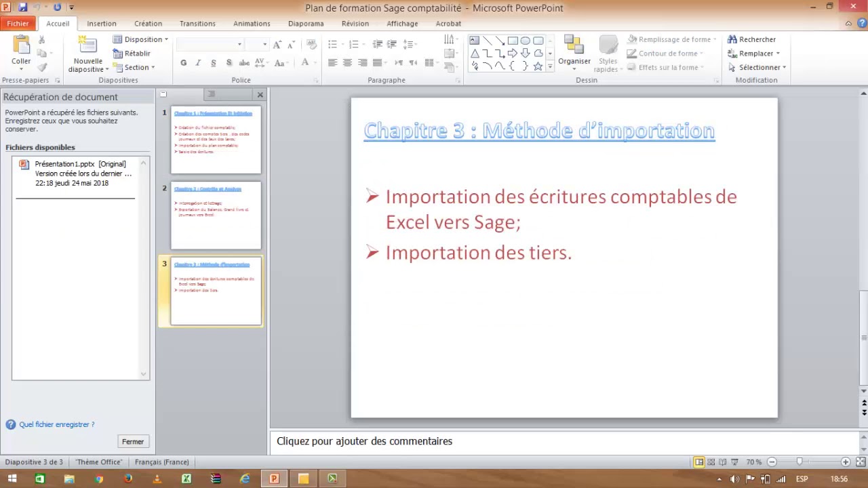Screen dimensions: 868x488
Task: Justify text in Paragraphe group
Action: (x=377, y=63)
